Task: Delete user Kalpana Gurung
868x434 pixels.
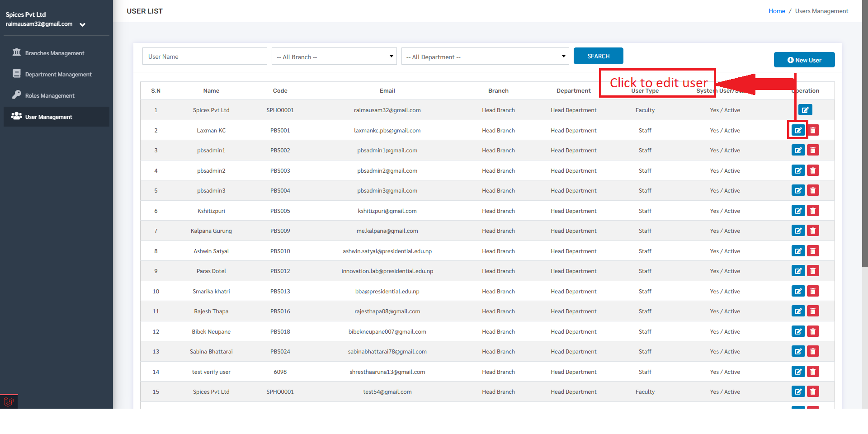Action: point(813,231)
